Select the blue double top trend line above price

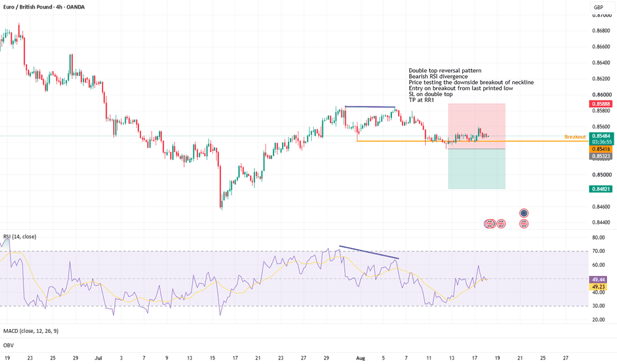pyautogui.click(x=370, y=107)
